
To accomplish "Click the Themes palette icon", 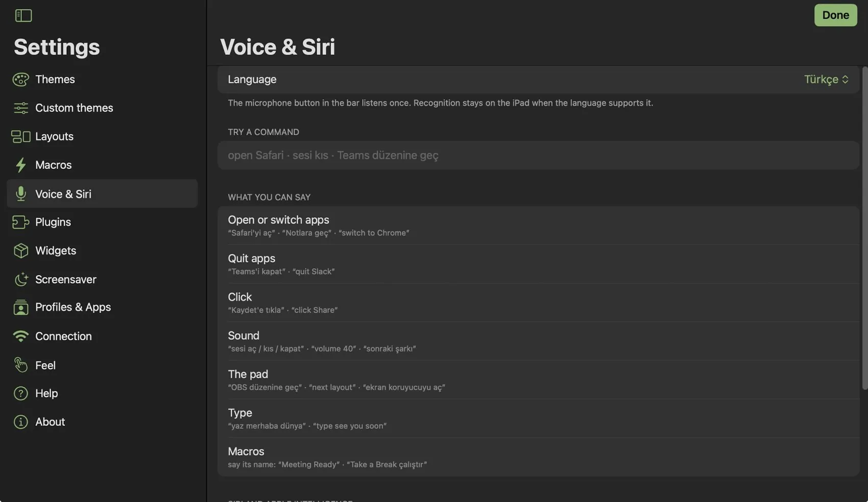I will click(20, 80).
